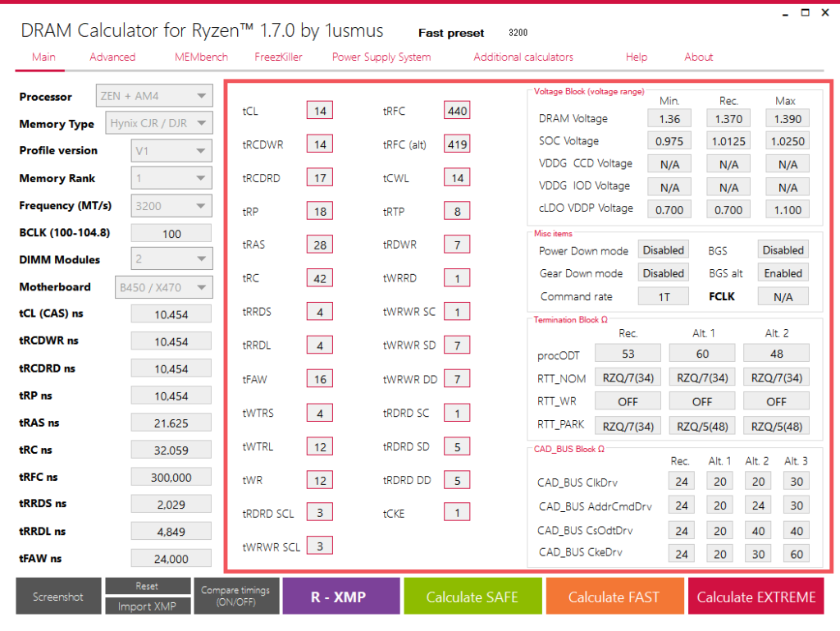Click the R - XMP button
The width and height of the screenshot is (840, 631).
pos(341,597)
